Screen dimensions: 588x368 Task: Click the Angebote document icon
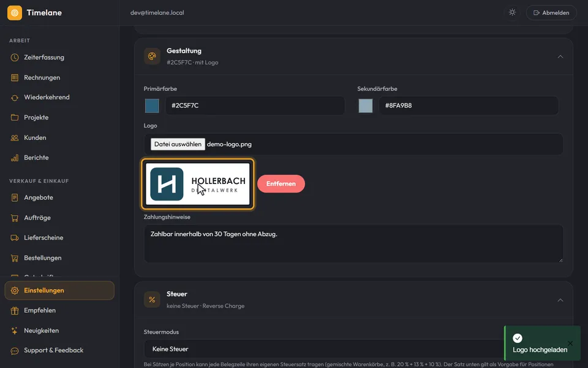[15, 197]
